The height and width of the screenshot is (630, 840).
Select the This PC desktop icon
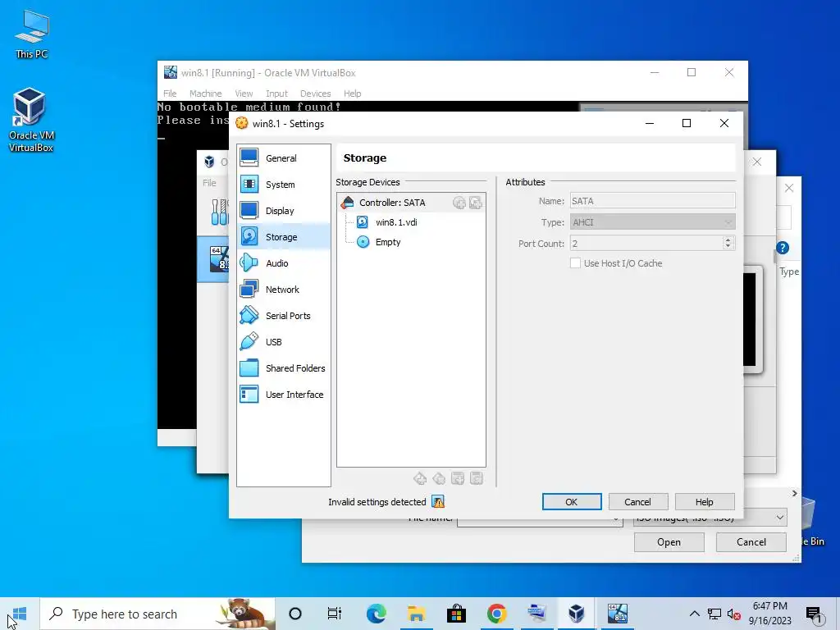click(32, 34)
